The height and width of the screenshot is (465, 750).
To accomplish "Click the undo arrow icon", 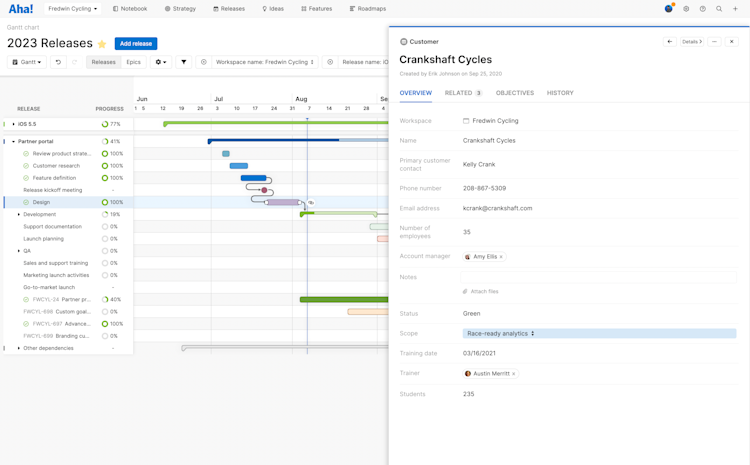I will coord(58,62).
